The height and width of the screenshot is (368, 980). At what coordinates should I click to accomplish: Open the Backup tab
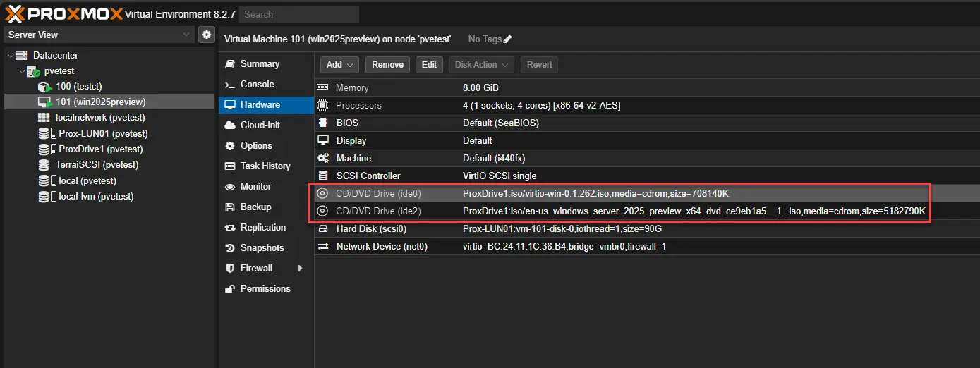point(266,207)
